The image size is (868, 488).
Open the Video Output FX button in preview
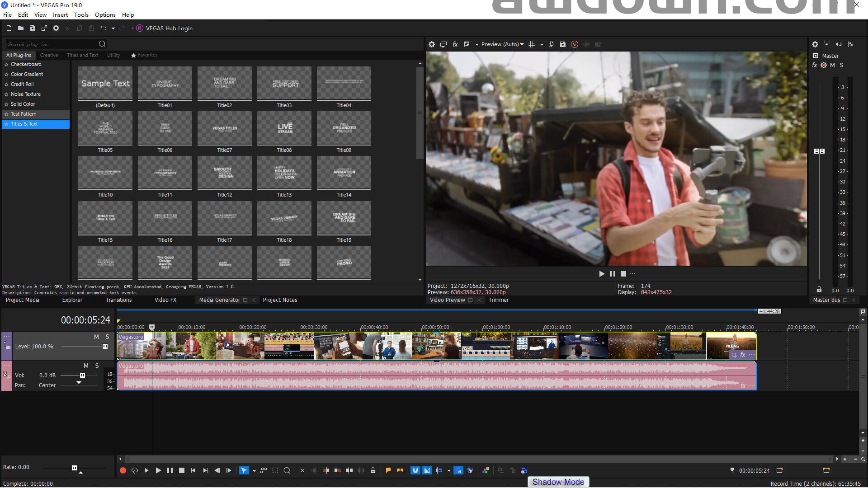click(455, 44)
